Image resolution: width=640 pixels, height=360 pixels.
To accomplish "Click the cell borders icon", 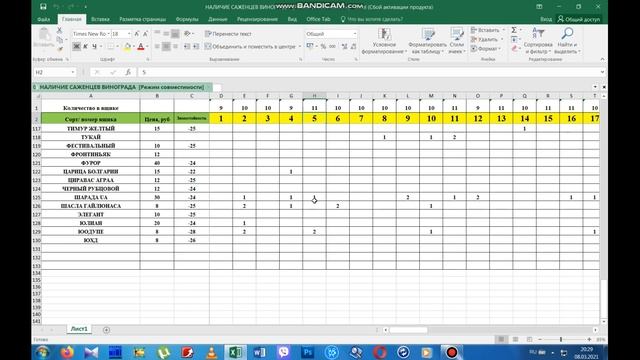I will tap(110, 47).
